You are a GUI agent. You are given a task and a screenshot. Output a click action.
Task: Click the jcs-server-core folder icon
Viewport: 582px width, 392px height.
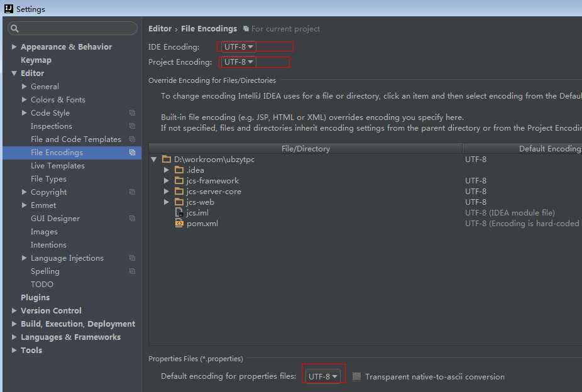tap(179, 192)
